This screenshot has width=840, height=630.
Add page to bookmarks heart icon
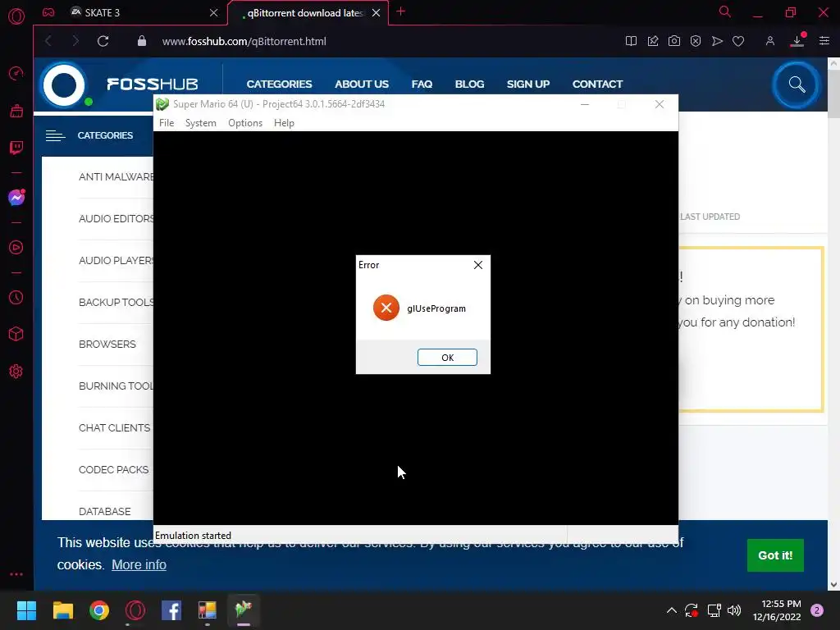tap(738, 41)
